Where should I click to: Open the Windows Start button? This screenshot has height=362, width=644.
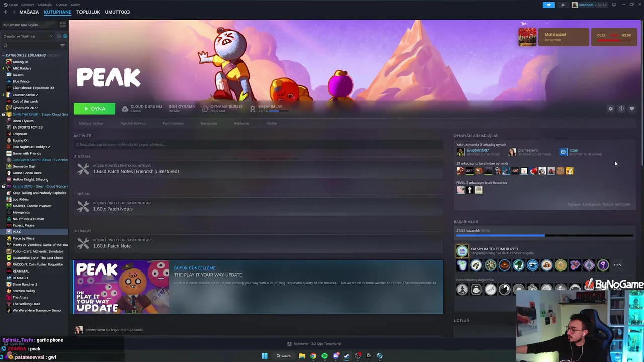pyautogui.click(x=264, y=356)
